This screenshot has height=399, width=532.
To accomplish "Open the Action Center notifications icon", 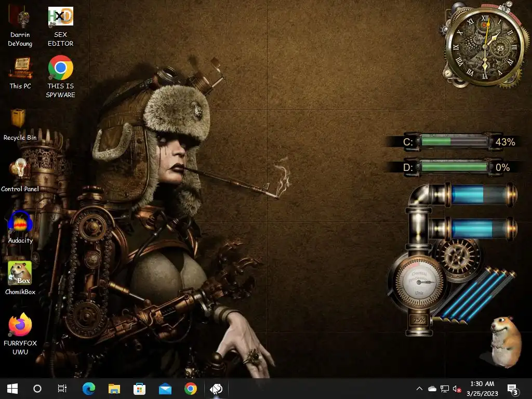I will pos(512,389).
